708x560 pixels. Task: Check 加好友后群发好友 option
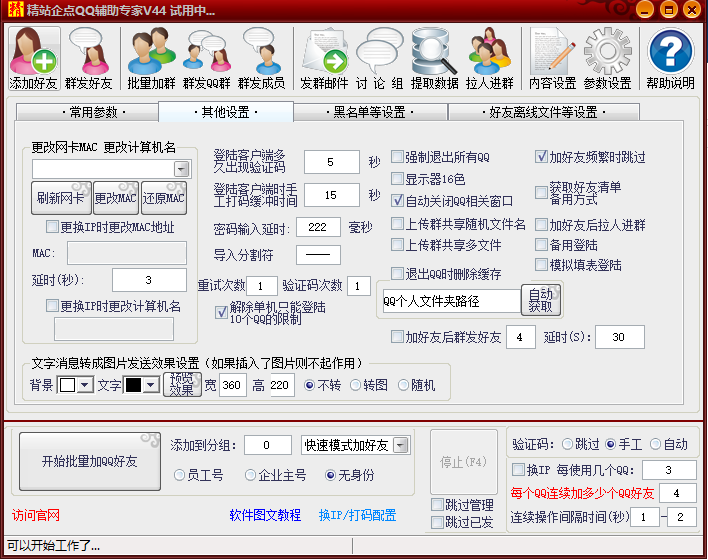(x=397, y=337)
